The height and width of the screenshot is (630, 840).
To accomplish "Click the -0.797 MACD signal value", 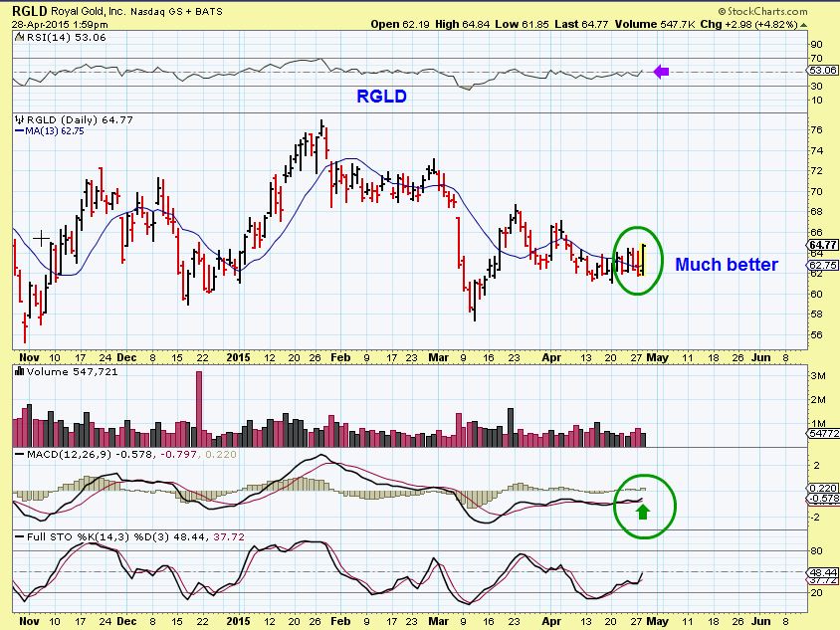I will [x=179, y=454].
